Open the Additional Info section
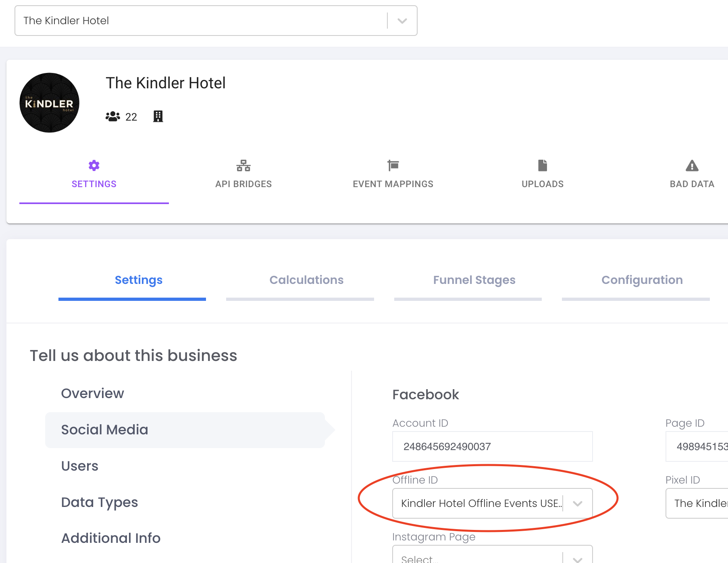The height and width of the screenshot is (563, 728). (111, 538)
